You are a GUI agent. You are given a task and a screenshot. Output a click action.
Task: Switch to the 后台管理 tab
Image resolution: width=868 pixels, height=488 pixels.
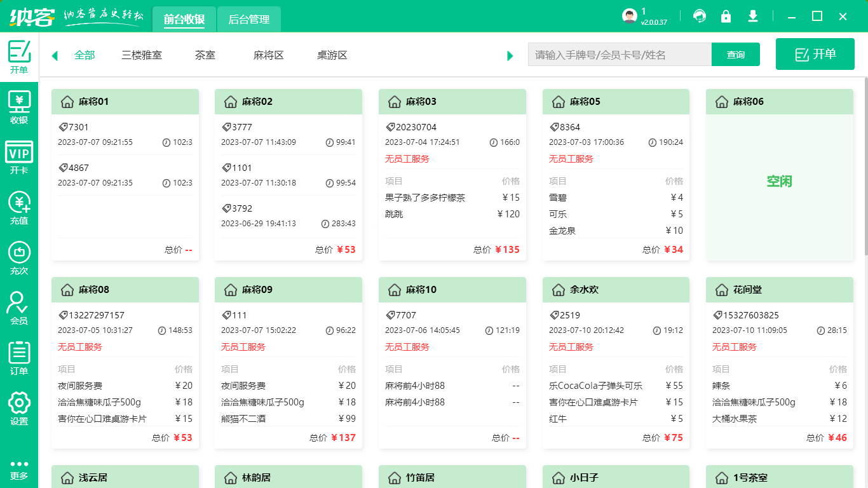(248, 19)
